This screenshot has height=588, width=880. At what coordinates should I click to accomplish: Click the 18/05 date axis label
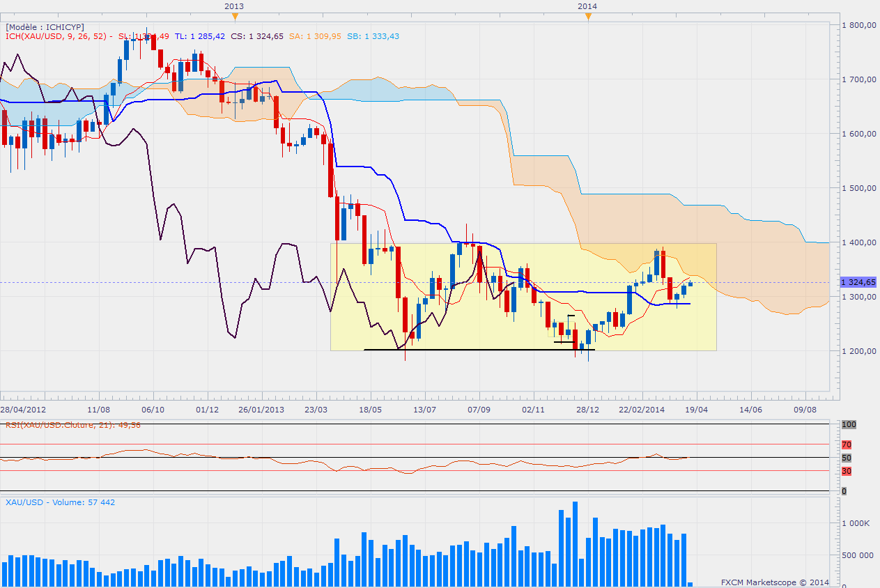point(371,410)
